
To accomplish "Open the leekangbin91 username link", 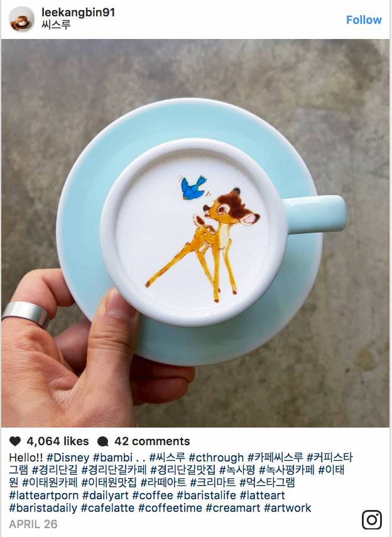I will click(78, 13).
